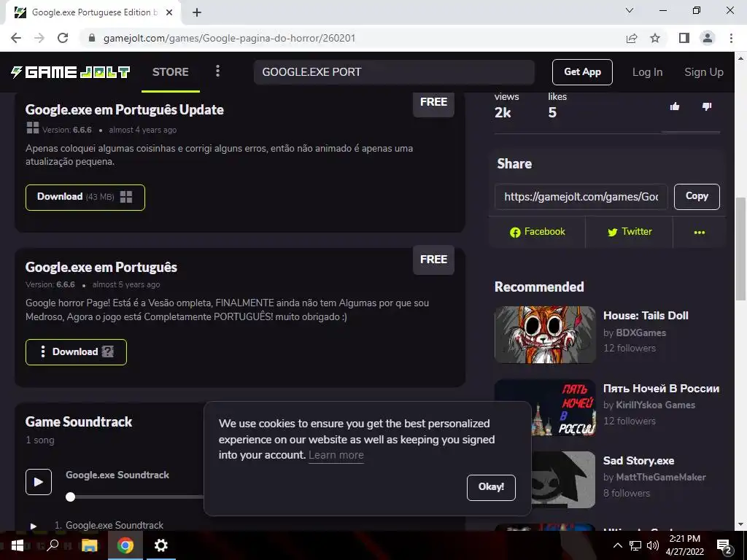Viewport: 747px width, 560px height.
Task: Accept cookies with Okay! button
Action: [491, 487]
